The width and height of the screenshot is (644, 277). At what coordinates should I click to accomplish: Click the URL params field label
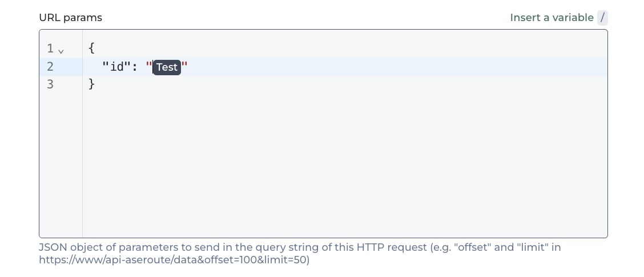tap(70, 18)
